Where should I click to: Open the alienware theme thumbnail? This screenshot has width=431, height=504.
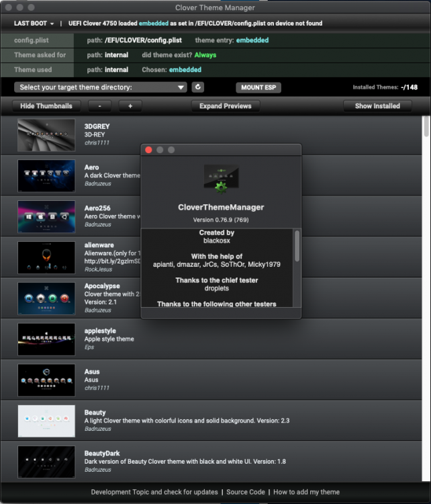click(x=46, y=257)
